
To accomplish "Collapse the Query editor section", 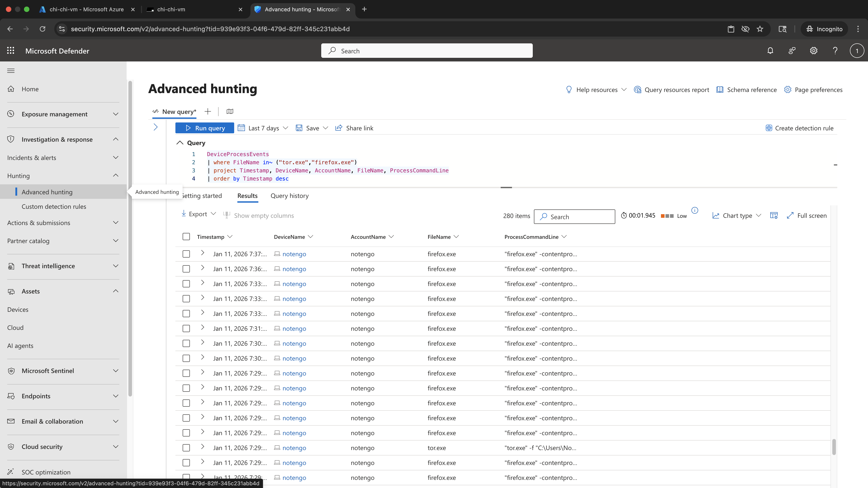I will (180, 143).
